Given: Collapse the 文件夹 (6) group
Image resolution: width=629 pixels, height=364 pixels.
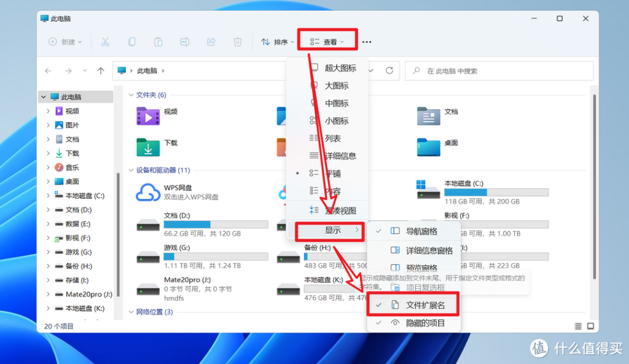Looking at the screenshot, I should pos(131,95).
